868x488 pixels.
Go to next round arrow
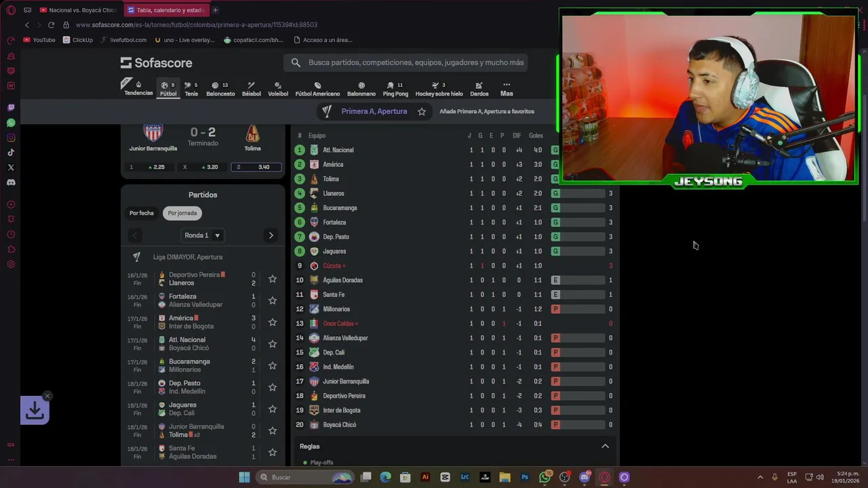point(271,235)
